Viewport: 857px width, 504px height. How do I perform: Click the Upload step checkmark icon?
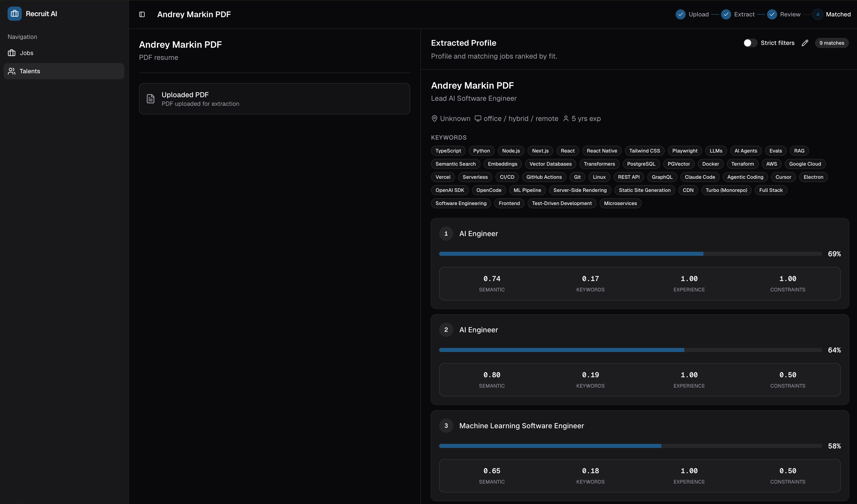pyautogui.click(x=681, y=14)
